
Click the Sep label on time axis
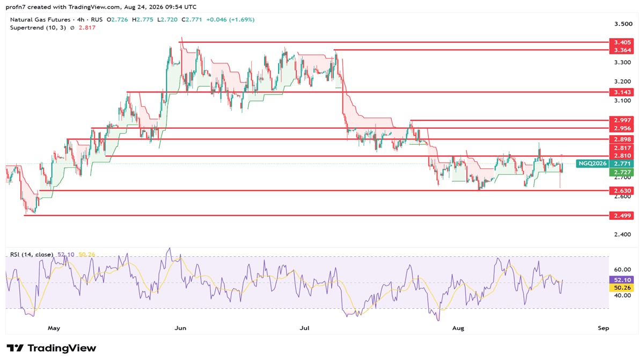pos(603,327)
